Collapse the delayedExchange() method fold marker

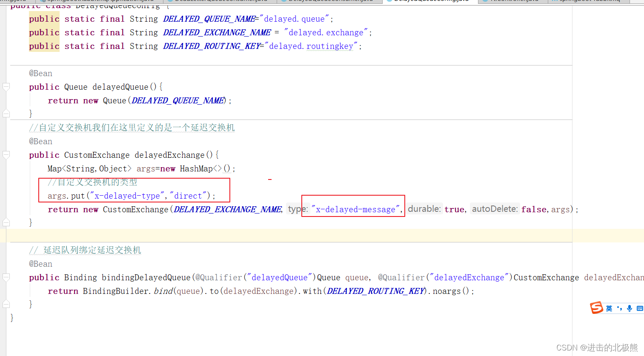[x=6, y=155]
